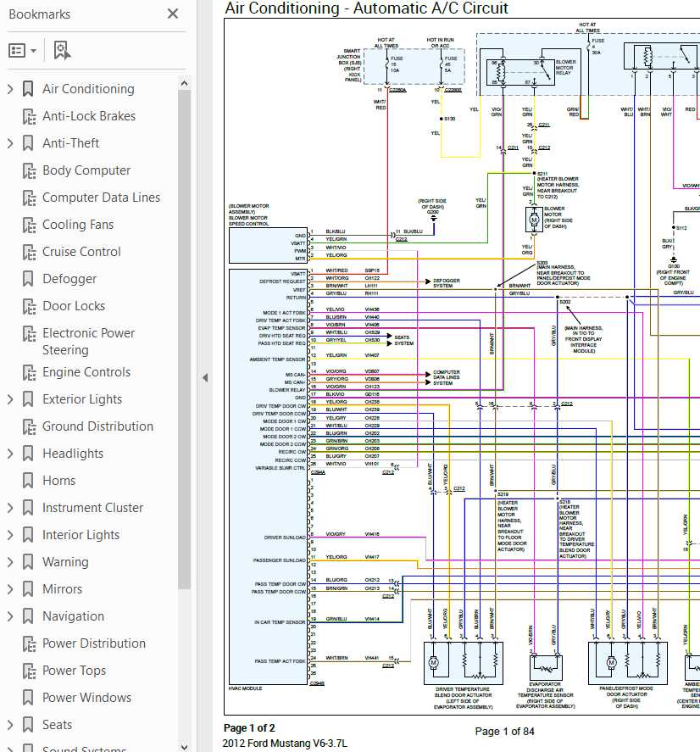Open the bookmark options dropdown arrow

coord(33,50)
